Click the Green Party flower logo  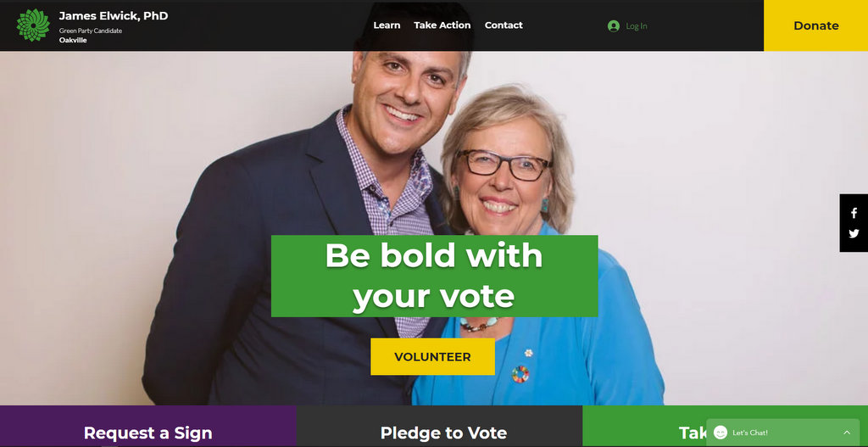click(x=33, y=25)
